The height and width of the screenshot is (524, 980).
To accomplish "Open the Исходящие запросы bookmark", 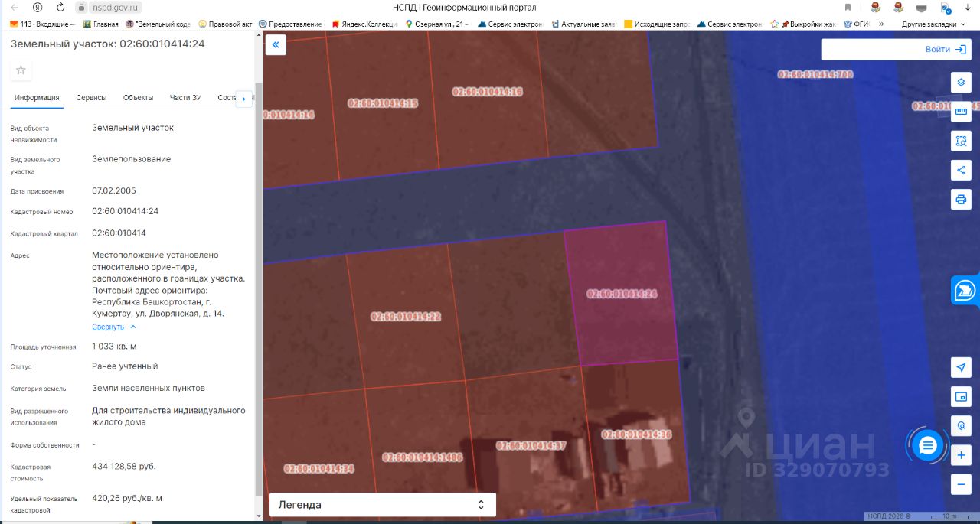I will point(657,24).
